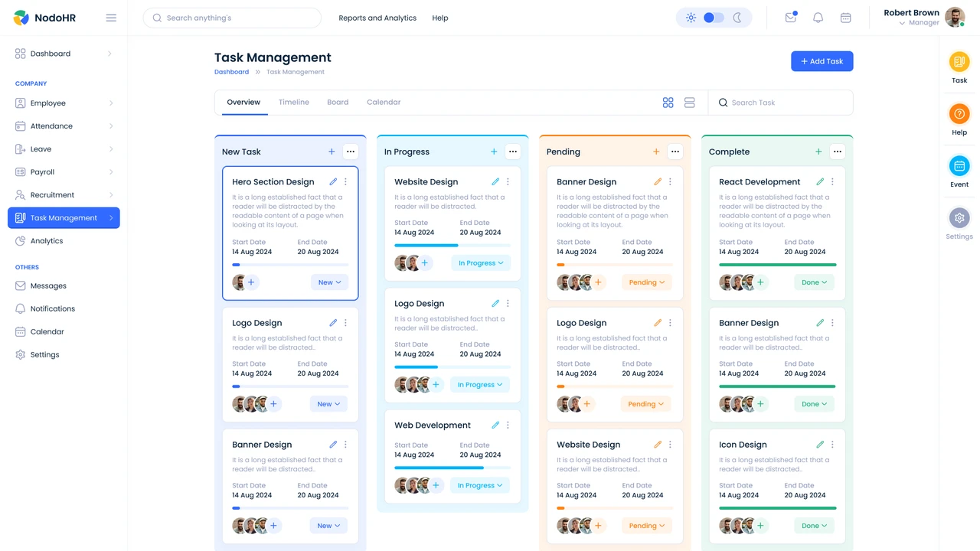The width and height of the screenshot is (980, 551).
Task: Edit the Web Development card
Action: 495,425
